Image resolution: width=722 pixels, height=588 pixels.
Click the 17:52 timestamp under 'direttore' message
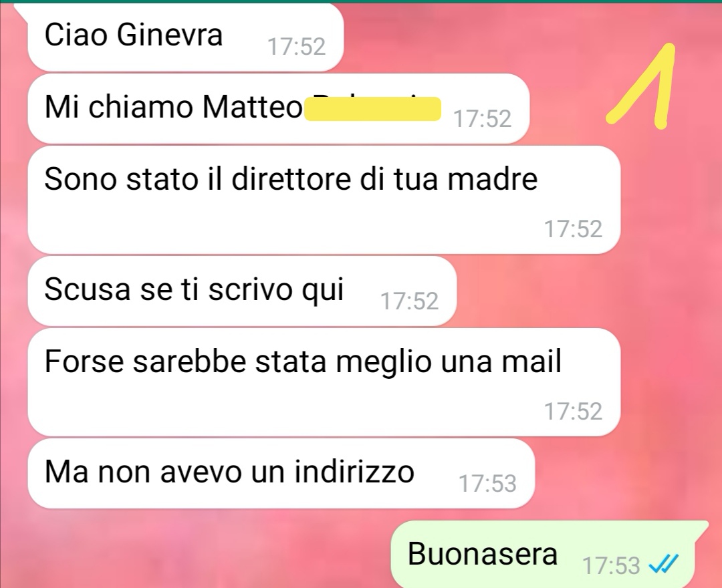pyautogui.click(x=574, y=229)
